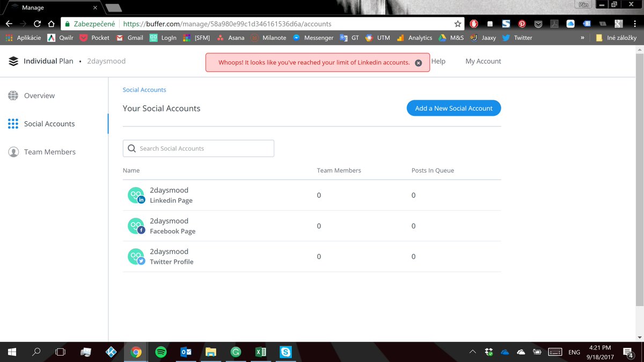Open the Action Center notifications
644x362 pixels.
(628, 352)
